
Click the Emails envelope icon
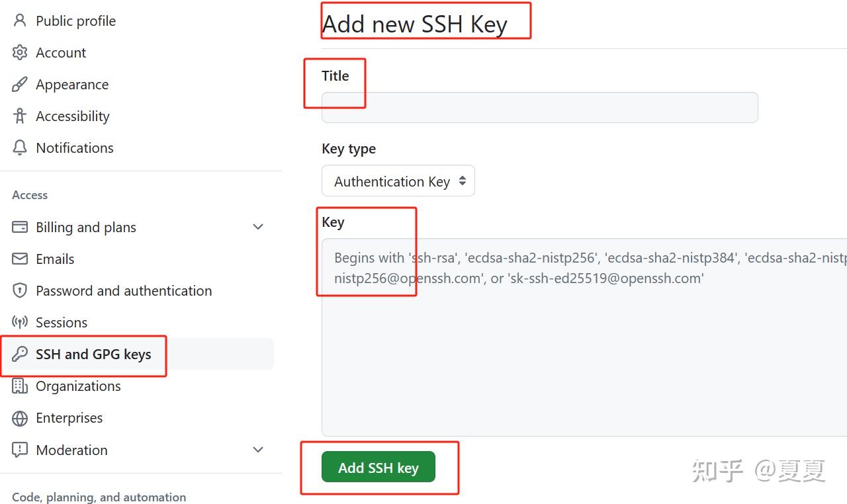tap(20, 259)
